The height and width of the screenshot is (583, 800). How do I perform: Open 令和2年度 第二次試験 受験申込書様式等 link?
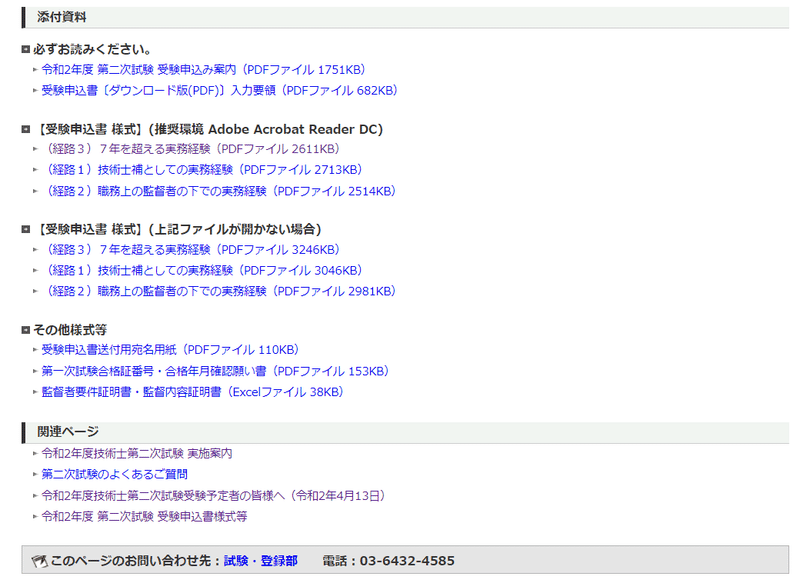[144, 517]
